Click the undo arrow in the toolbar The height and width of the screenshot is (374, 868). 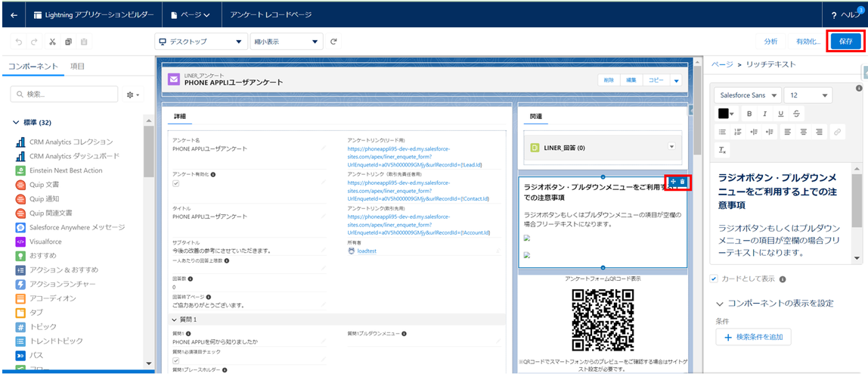[19, 42]
